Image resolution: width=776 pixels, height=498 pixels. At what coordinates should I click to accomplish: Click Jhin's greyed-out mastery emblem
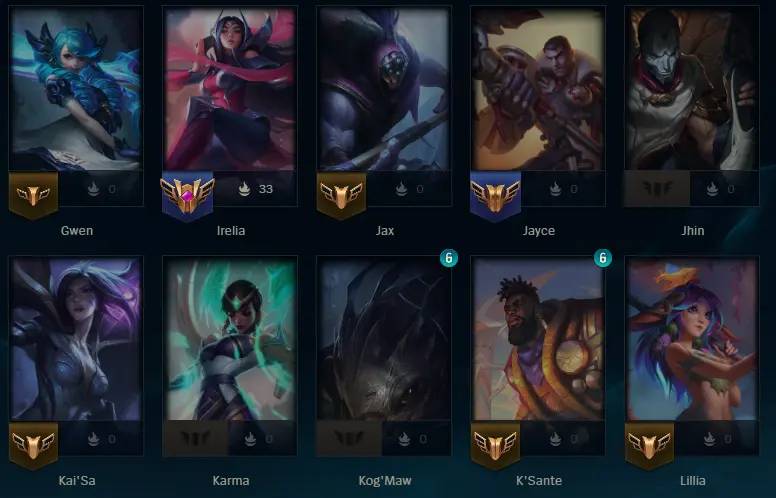click(657, 189)
